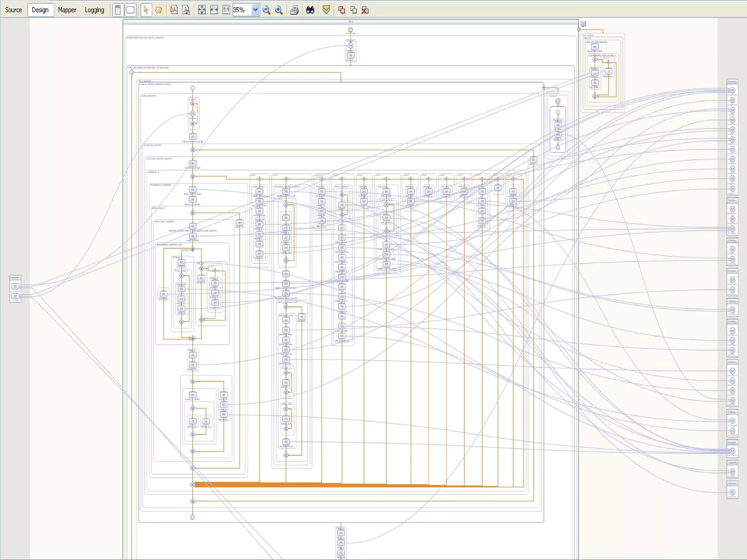
Task: Reset zoom to 1:1 actual size
Action: point(226,10)
